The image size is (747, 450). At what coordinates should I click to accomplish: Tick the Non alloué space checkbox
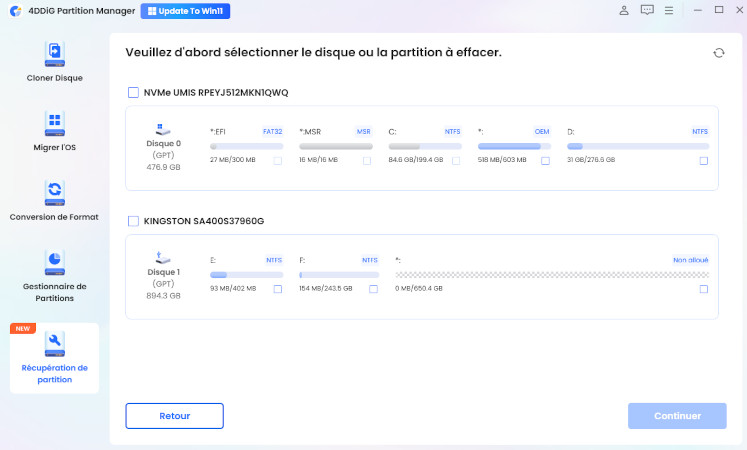point(704,289)
